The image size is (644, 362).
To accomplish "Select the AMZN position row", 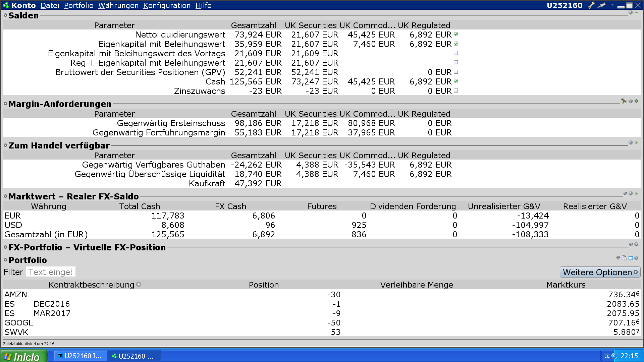I will 16,295.
